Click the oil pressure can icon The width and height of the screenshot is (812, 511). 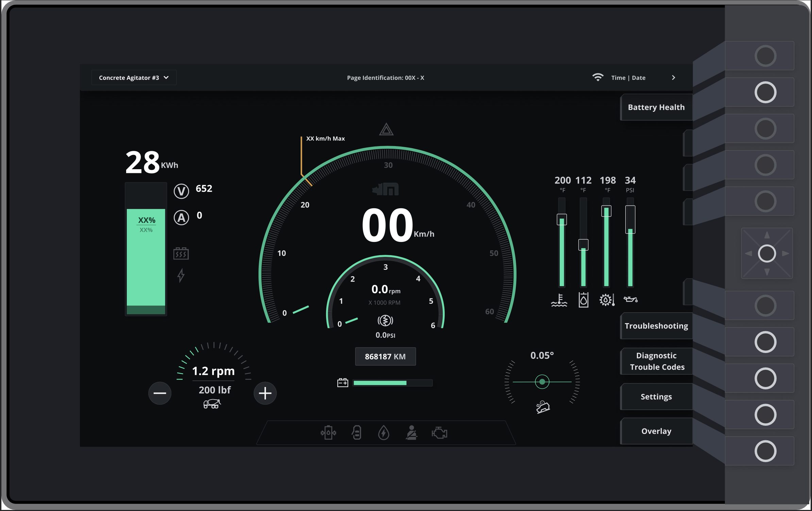[630, 299]
